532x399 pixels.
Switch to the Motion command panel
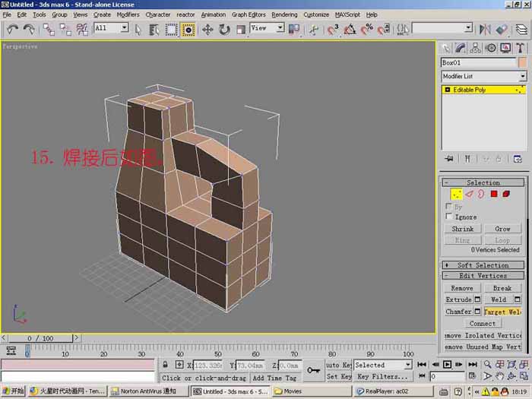point(491,48)
